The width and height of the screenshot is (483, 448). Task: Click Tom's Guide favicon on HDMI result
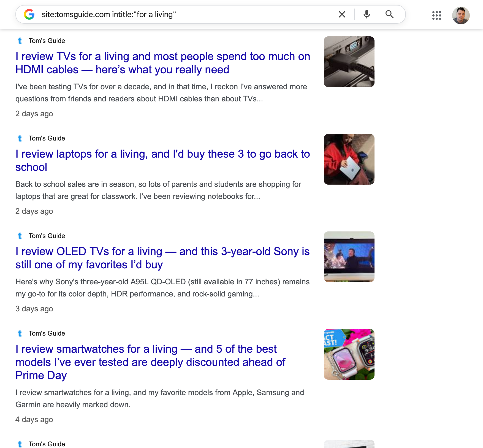click(20, 41)
